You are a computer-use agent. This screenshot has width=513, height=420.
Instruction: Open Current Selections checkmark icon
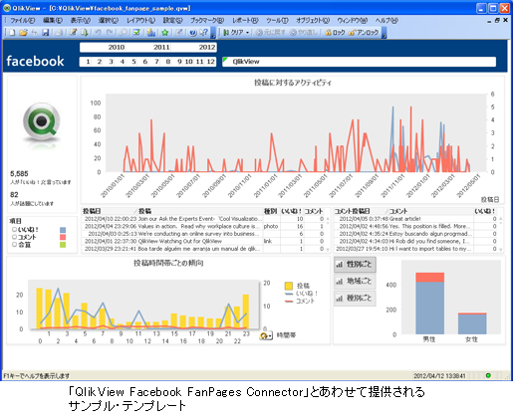pyautogui.click(x=136, y=32)
